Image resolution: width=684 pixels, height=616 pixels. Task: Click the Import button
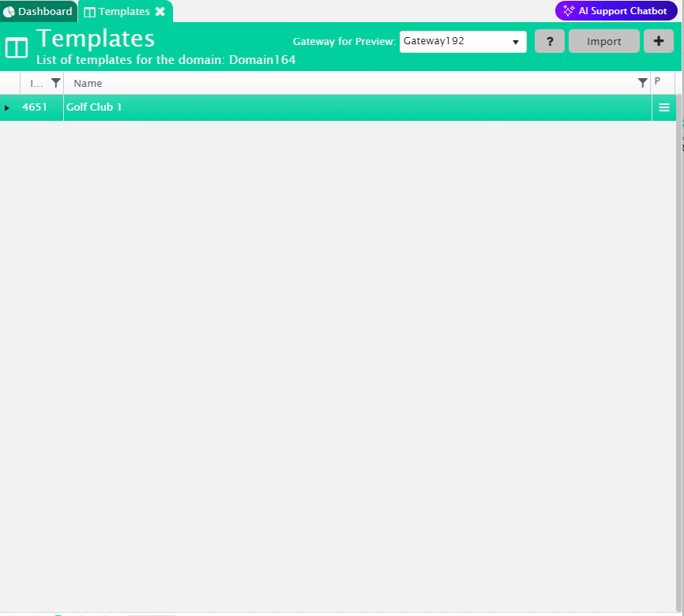click(x=603, y=41)
